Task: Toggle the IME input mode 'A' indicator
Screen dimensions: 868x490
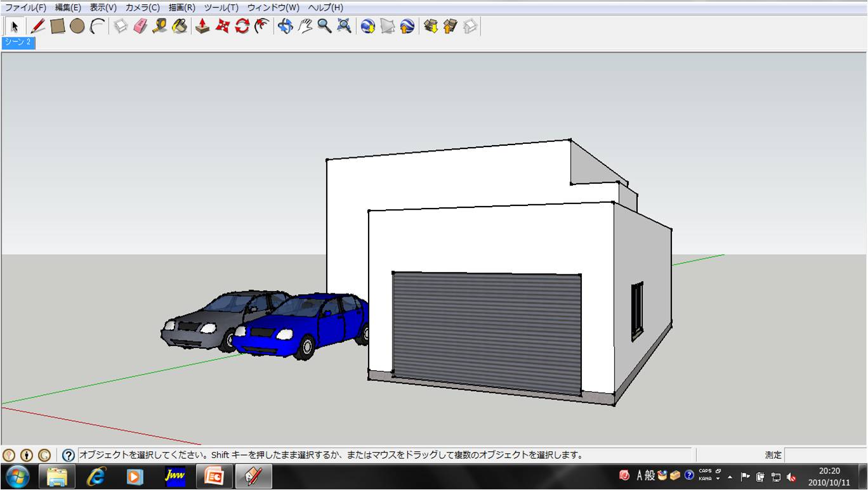Action: pos(640,476)
